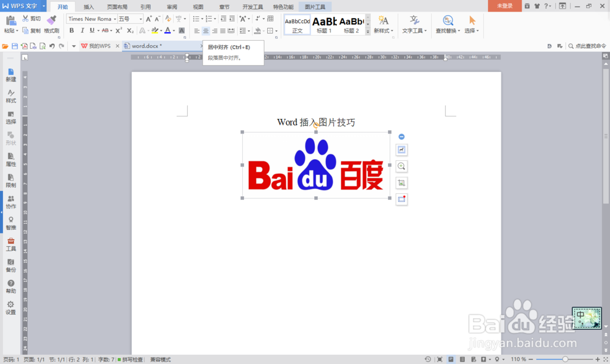Viewport: 610px width, 364px height.
Task: Click the Crop picture icon beside the image
Action: point(401,182)
